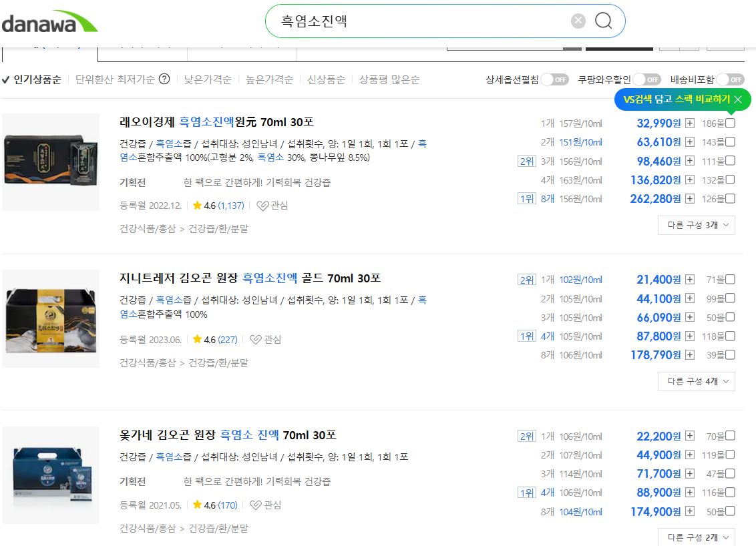Close the 스펙 비교하기 banner with the X
The height and width of the screenshot is (546, 756).
tap(739, 99)
